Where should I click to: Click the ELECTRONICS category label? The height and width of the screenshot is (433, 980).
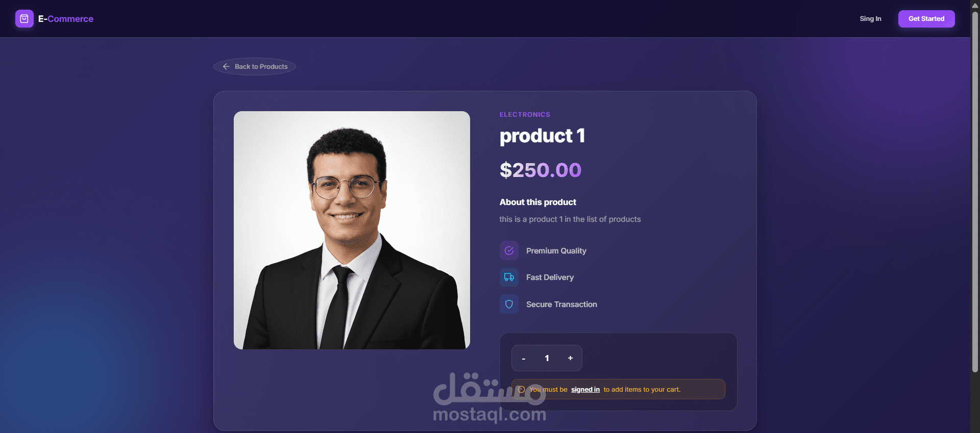click(525, 115)
